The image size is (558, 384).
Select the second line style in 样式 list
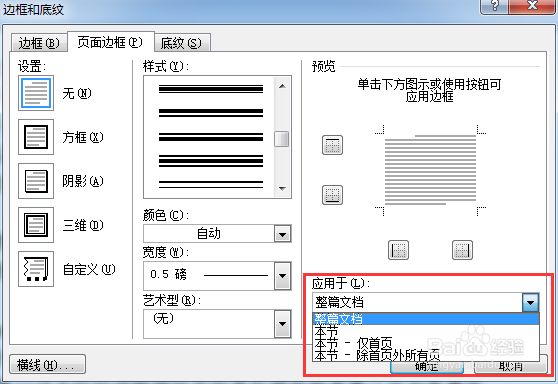click(211, 113)
